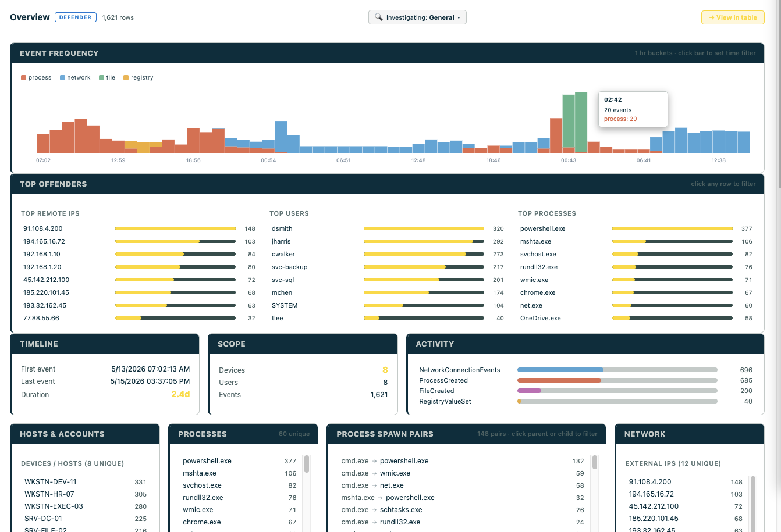This screenshot has height=532, width=781.
Task: Select 45.142.212.100 in Top Remote IPs
Action: pos(139,280)
